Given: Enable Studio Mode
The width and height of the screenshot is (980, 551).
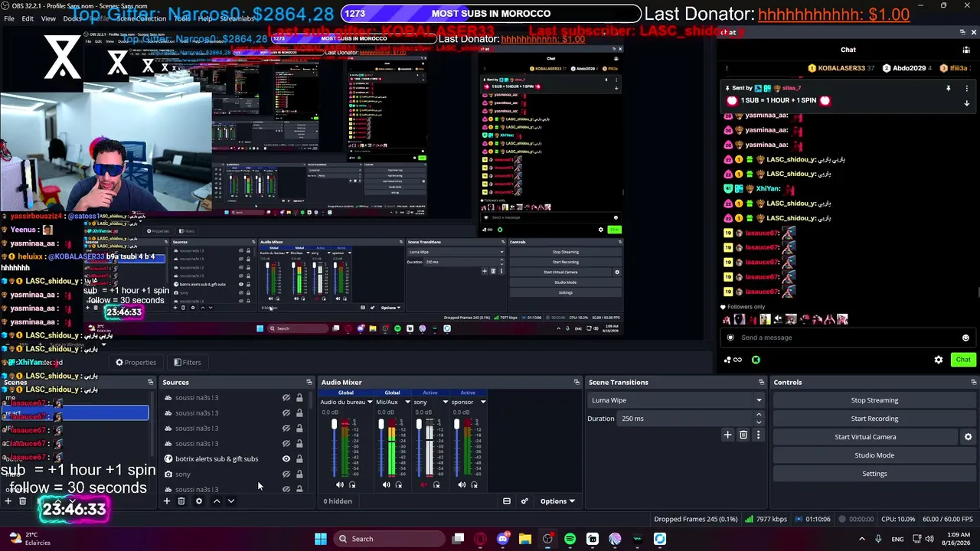Looking at the screenshot, I should click(874, 455).
